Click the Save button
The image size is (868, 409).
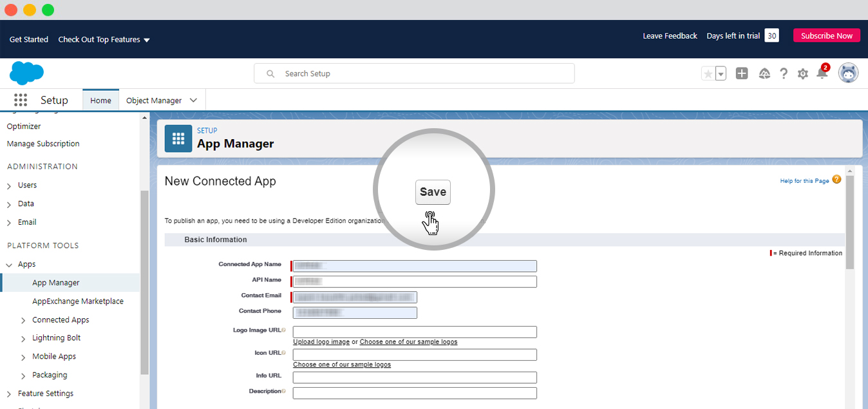pyautogui.click(x=433, y=192)
